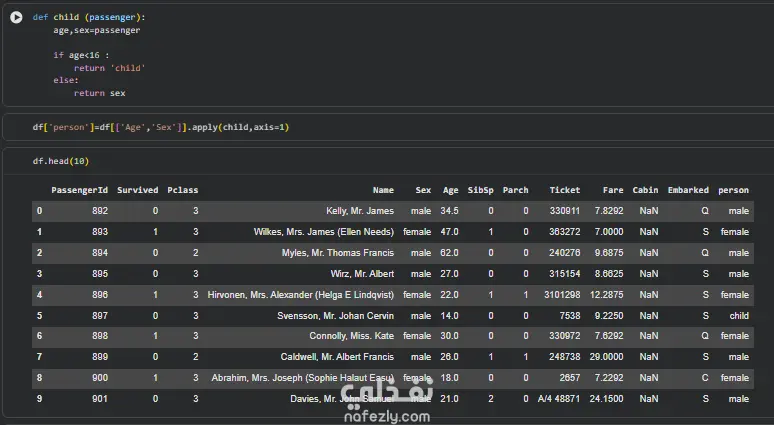
Task: Click the Embarked value C
Action: pyautogui.click(x=705, y=378)
